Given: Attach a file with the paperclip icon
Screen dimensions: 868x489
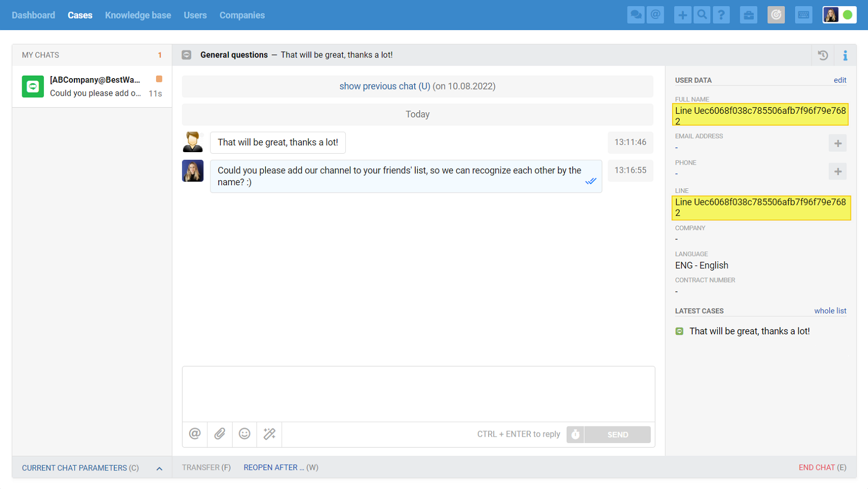Looking at the screenshot, I should [x=219, y=434].
